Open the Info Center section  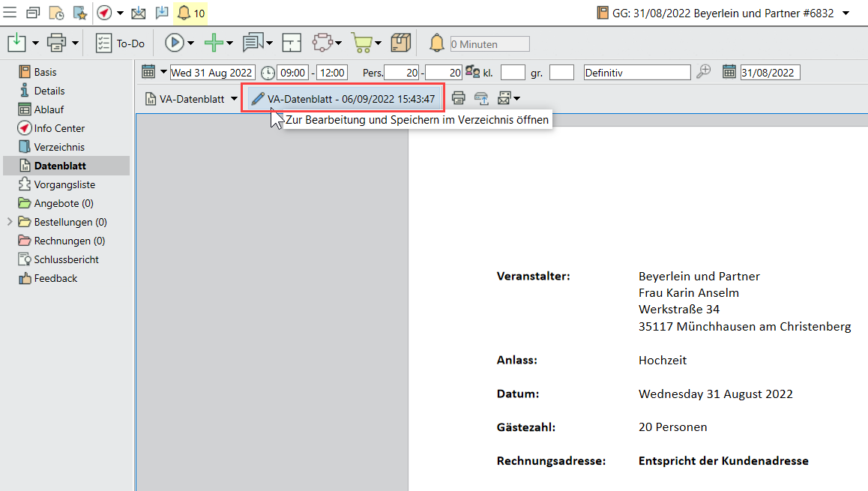59,128
